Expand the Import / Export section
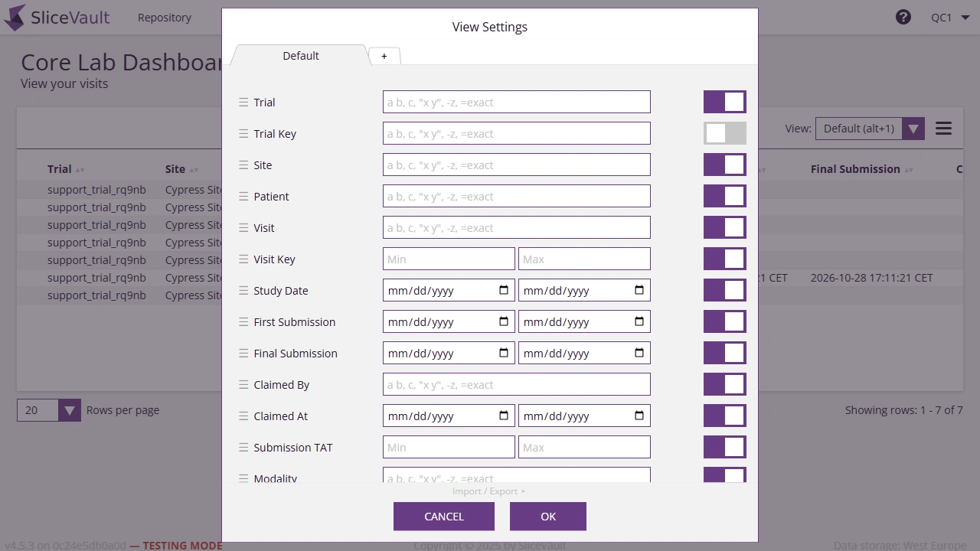 489,491
